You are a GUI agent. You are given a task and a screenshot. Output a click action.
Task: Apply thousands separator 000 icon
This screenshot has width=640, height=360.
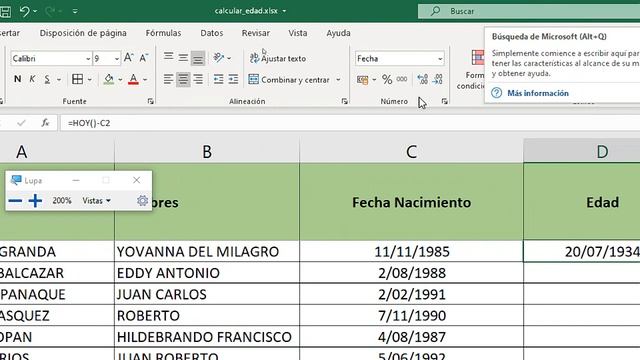tap(402, 79)
